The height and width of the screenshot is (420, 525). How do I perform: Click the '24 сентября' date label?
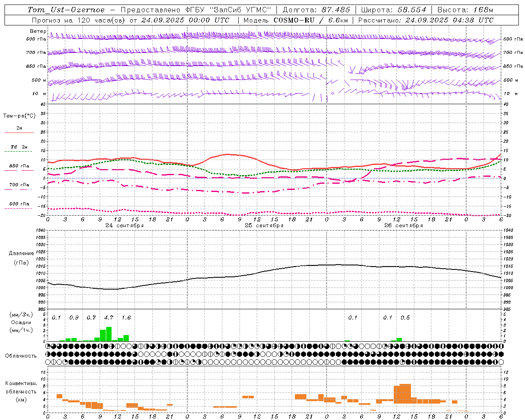click(x=125, y=225)
